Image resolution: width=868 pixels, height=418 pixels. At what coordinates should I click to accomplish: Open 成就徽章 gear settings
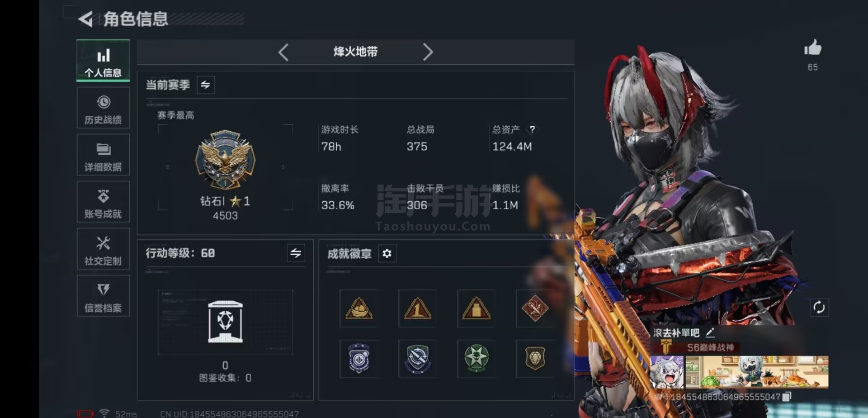(x=387, y=253)
